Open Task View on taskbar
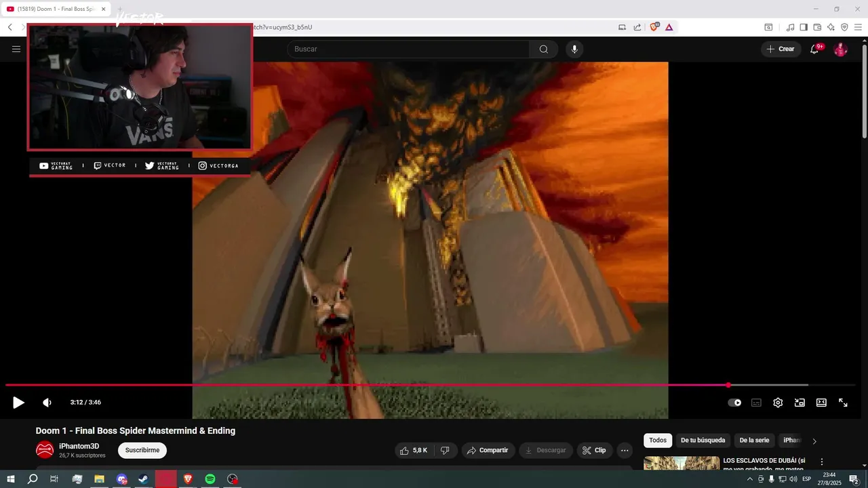The image size is (868, 488). (54, 479)
